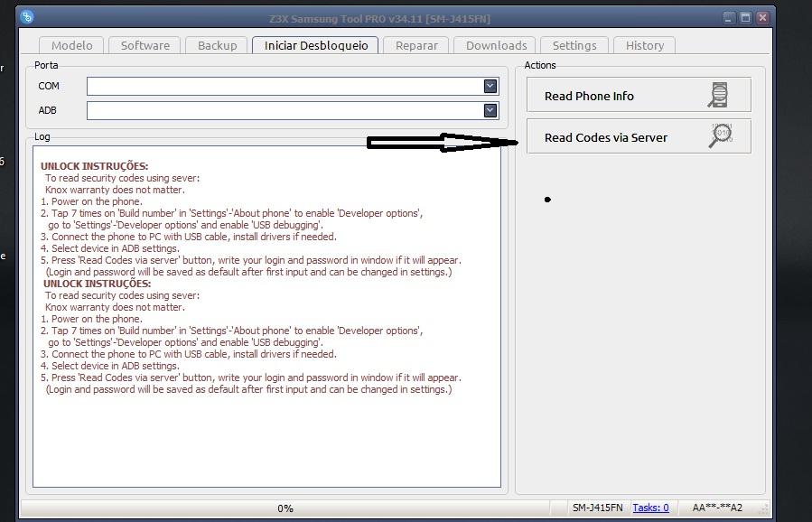The width and height of the screenshot is (812, 522).
Task: Click the Actions group label
Action: [539, 65]
